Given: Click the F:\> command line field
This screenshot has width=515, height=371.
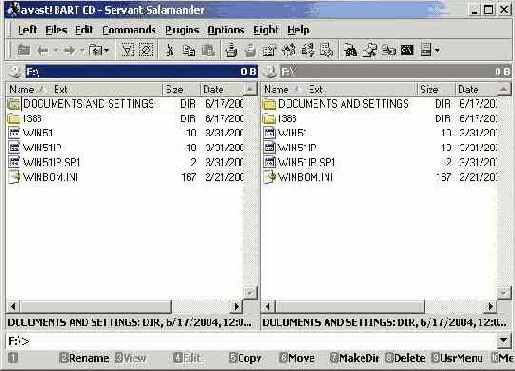Looking at the screenshot, I should (x=252, y=341).
